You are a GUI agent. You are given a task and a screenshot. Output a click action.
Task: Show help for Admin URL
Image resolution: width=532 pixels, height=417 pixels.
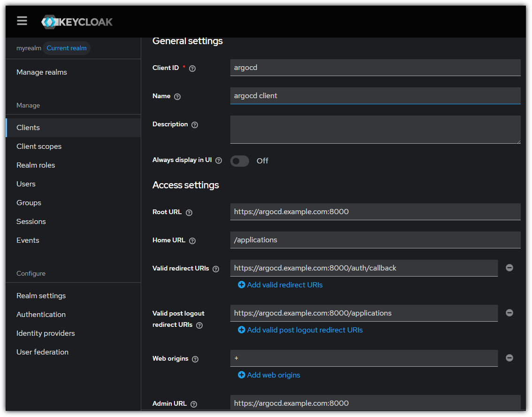[x=194, y=404]
